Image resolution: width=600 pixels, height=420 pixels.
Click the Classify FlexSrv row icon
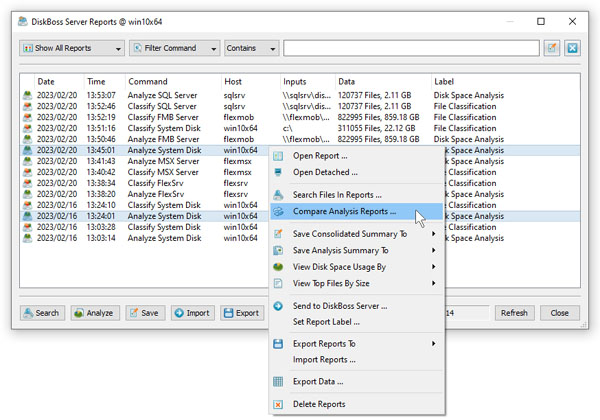[27, 183]
